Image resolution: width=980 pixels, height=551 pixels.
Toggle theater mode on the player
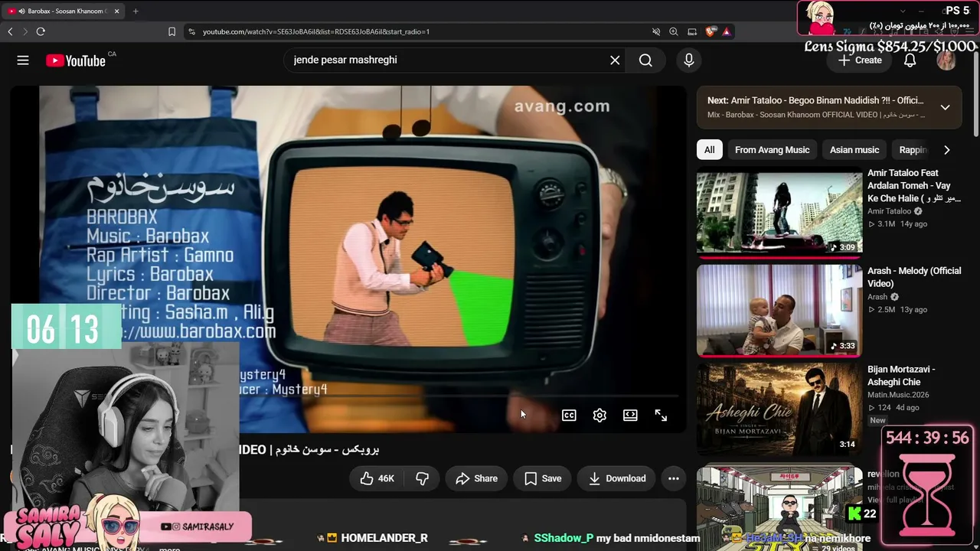click(630, 415)
